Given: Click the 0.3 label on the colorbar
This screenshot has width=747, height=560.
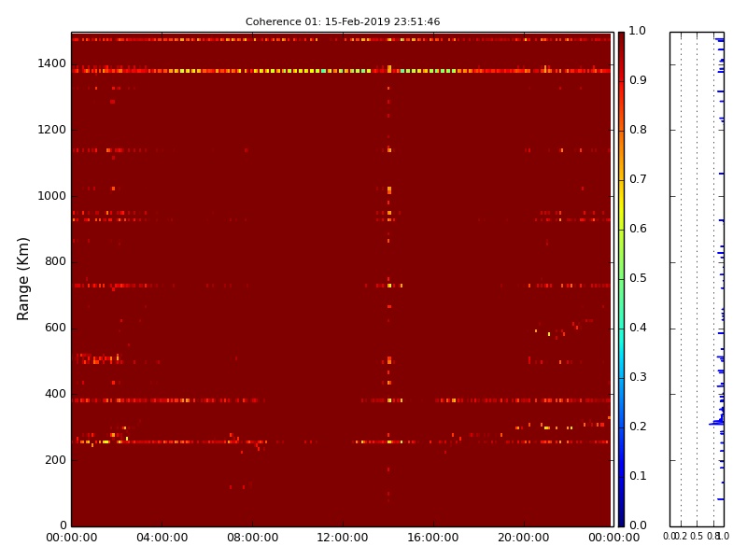Looking at the screenshot, I should (x=638, y=377).
